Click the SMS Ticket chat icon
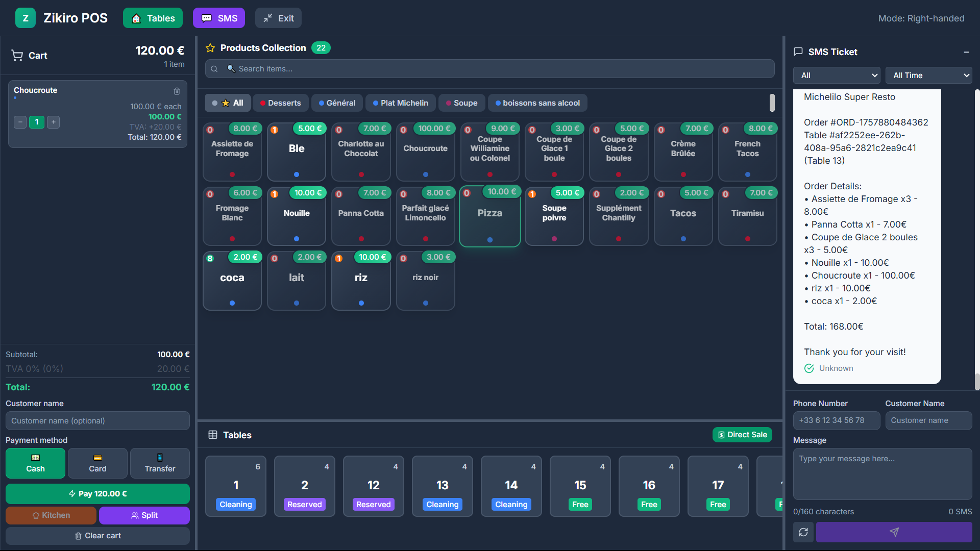 point(798,52)
